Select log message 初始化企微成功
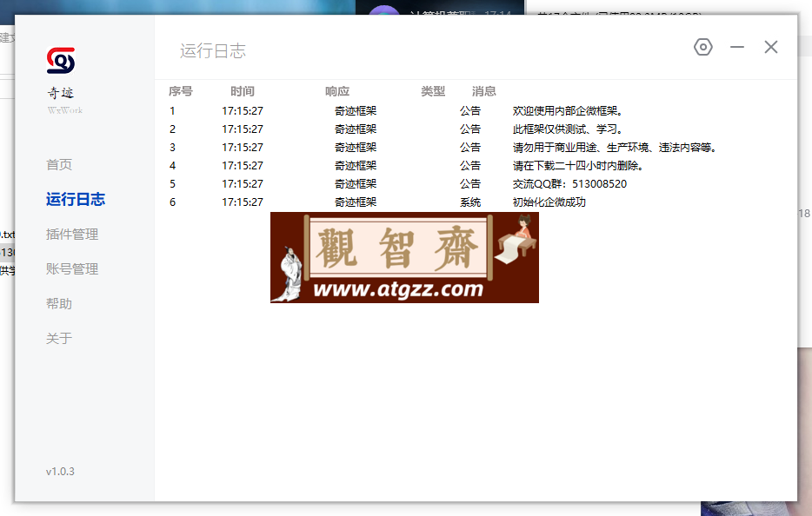Viewport: 812px width, 516px height. tap(549, 202)
